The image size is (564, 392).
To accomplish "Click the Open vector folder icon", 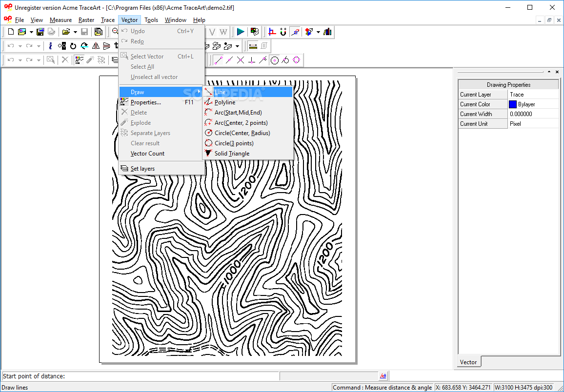I will click(66, 32).
